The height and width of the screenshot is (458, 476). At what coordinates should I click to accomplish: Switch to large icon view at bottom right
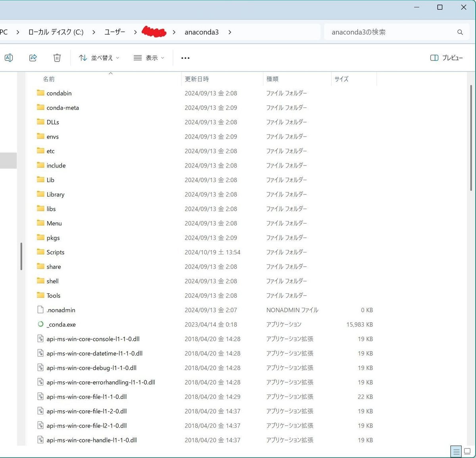466,451
